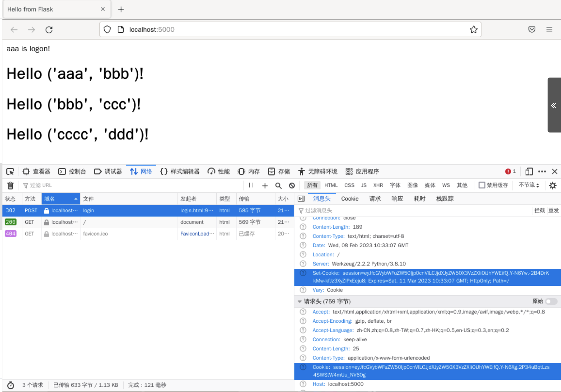
Task: Enable the 禁用缓存 checkbox
Action: click(482, 185)
